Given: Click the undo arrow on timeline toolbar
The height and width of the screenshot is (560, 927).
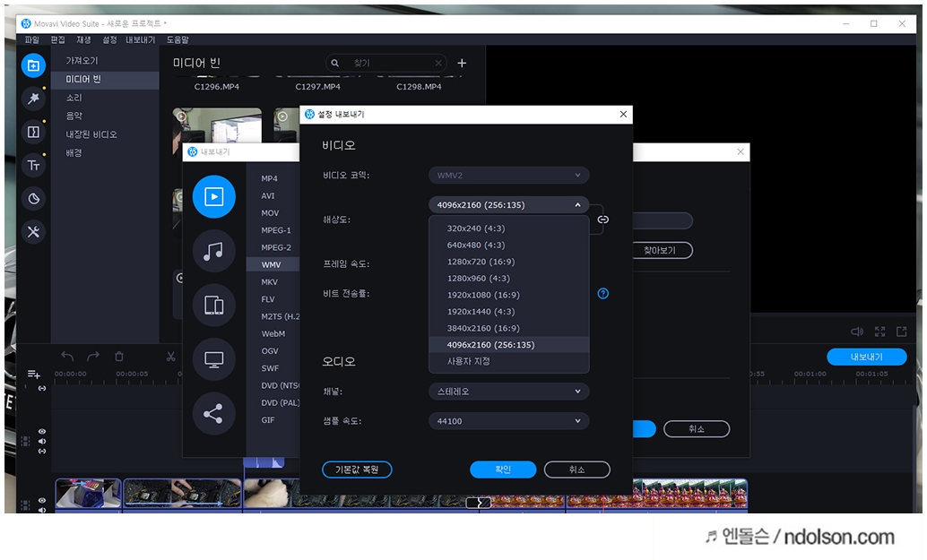Looking at the screenshot, I should pos(67,357).
